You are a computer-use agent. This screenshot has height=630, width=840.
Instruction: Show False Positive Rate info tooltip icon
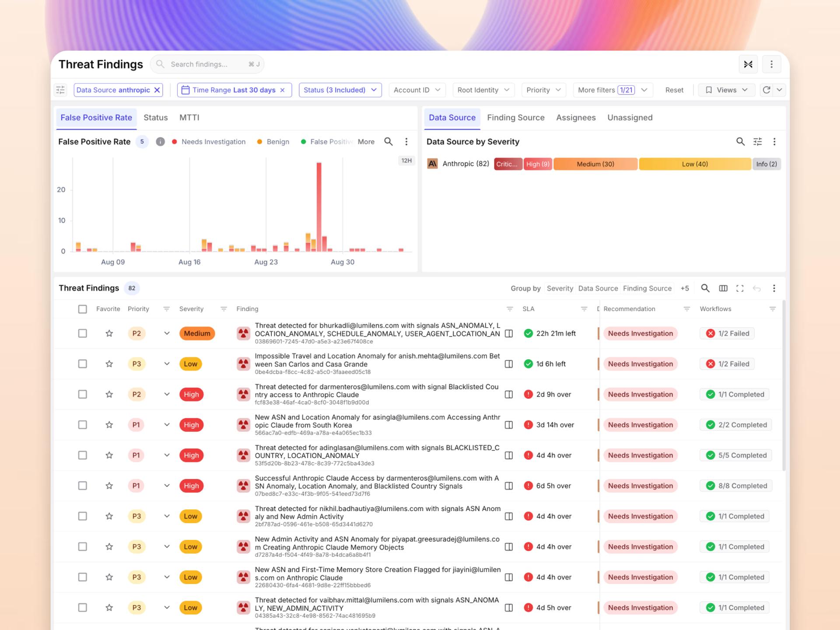pyautogui.click(x=161, y=142)
